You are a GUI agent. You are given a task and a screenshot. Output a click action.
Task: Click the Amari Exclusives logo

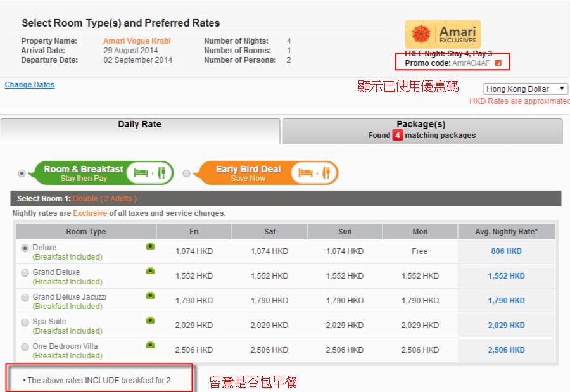(443, 34)
